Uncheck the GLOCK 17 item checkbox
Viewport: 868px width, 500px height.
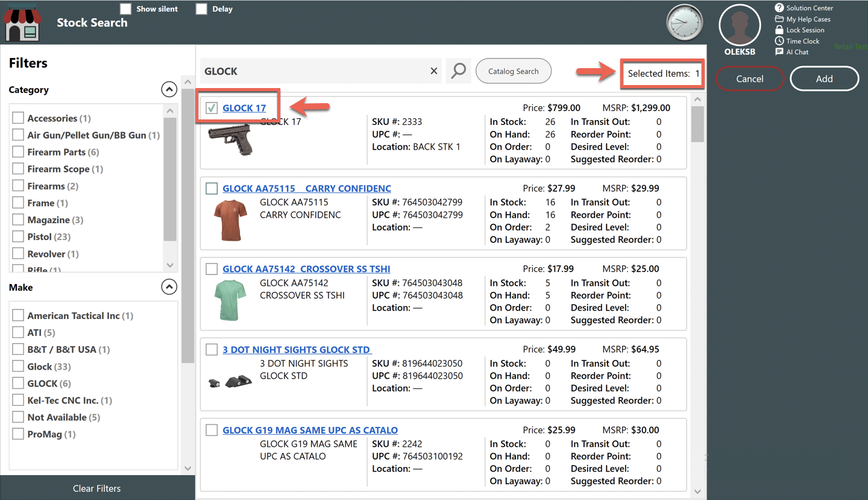tap(212, 108)
